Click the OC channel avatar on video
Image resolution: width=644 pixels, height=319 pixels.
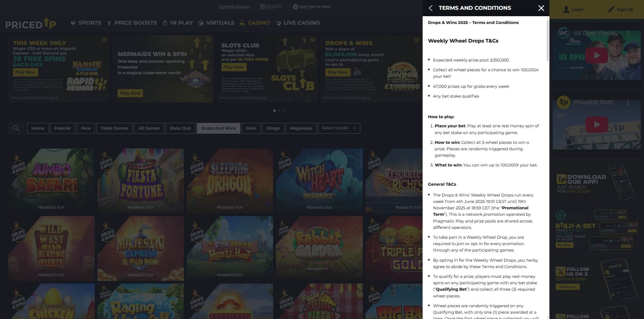tap(564, 33)
